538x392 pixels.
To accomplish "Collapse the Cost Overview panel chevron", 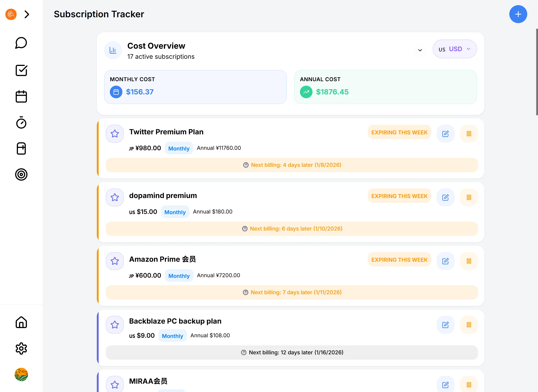I will pos(420,50).
